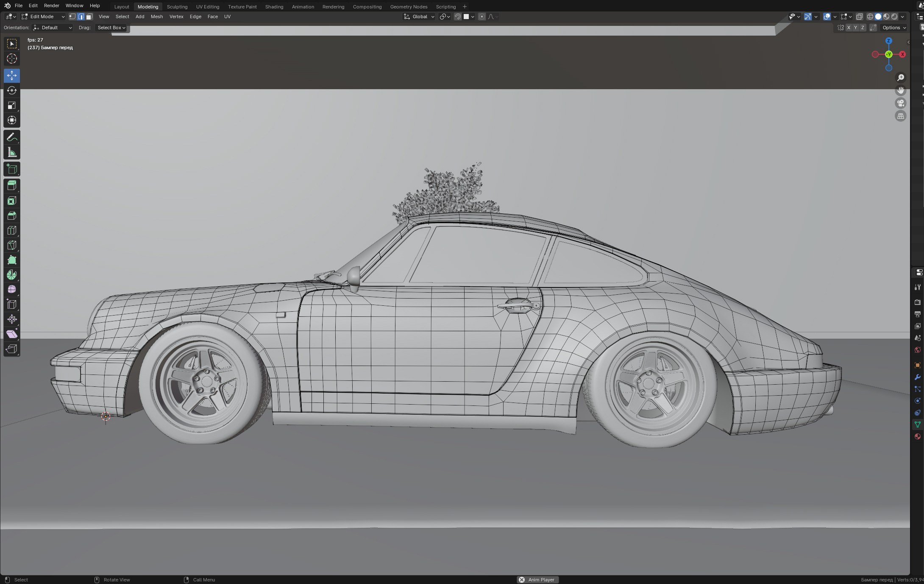Switch to vertex select mode
The image size is (924, 584).
[x=72, y=17]
